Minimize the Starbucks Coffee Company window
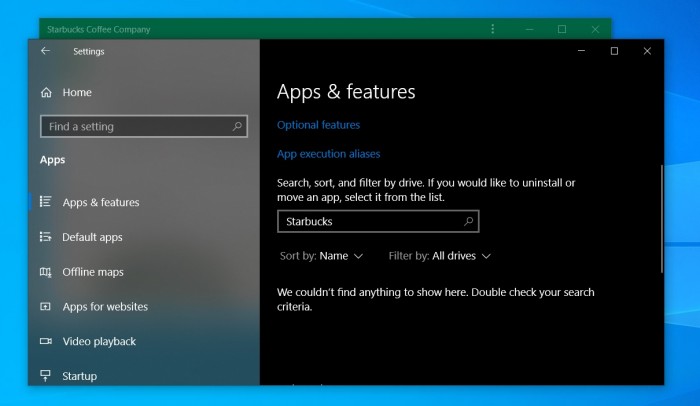700x406 pixels. coord(529,29)
